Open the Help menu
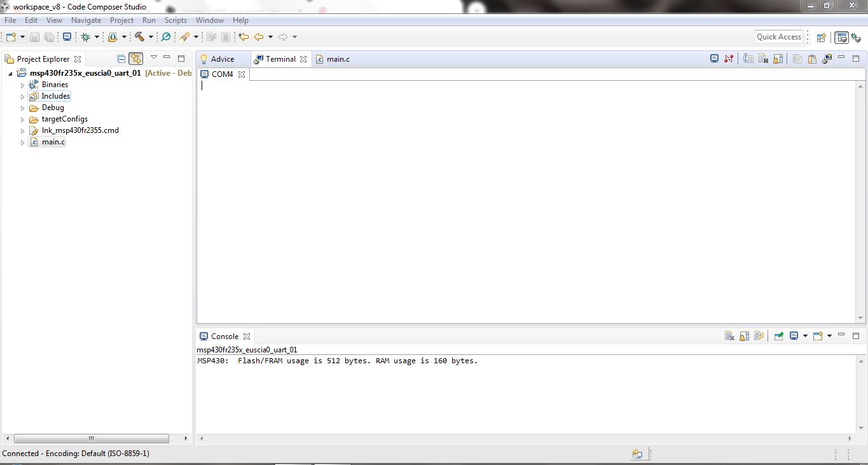The image size is (868, 465). point(240,20)
